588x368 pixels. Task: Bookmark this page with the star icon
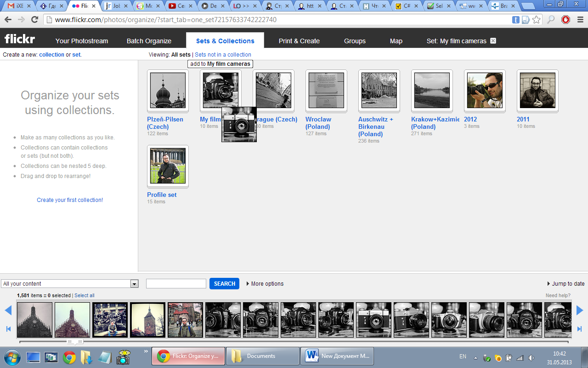coord(536,20)
